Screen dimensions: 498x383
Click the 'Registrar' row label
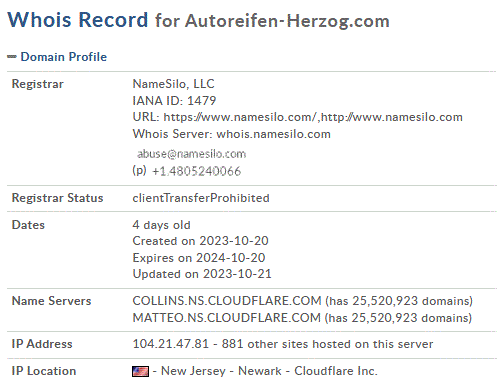pos(37,84)
